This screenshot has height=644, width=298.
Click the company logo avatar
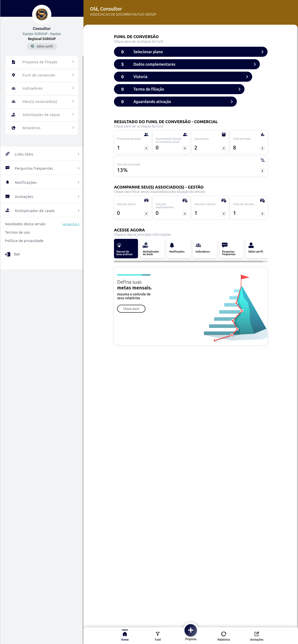[x=42, y=14]
